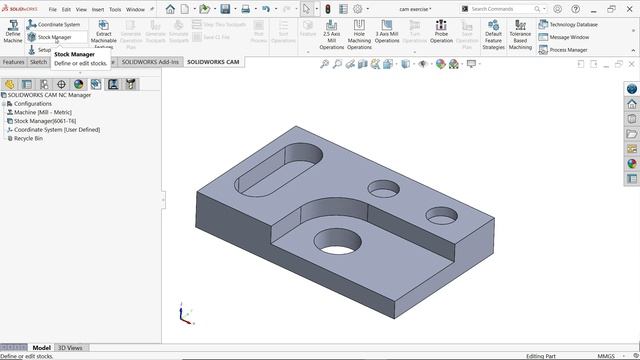Open dropdown next to Undo icon
This screenshot has height=360, width=640.
point(276,9)
